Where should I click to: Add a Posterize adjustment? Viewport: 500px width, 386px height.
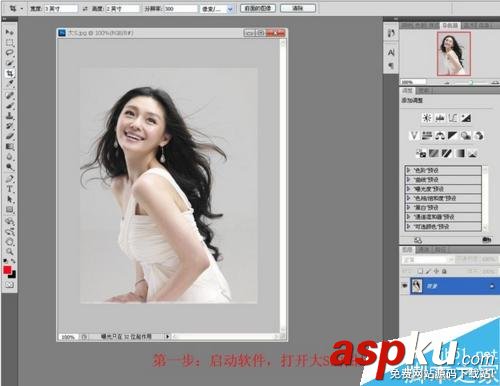pos(434,153)
